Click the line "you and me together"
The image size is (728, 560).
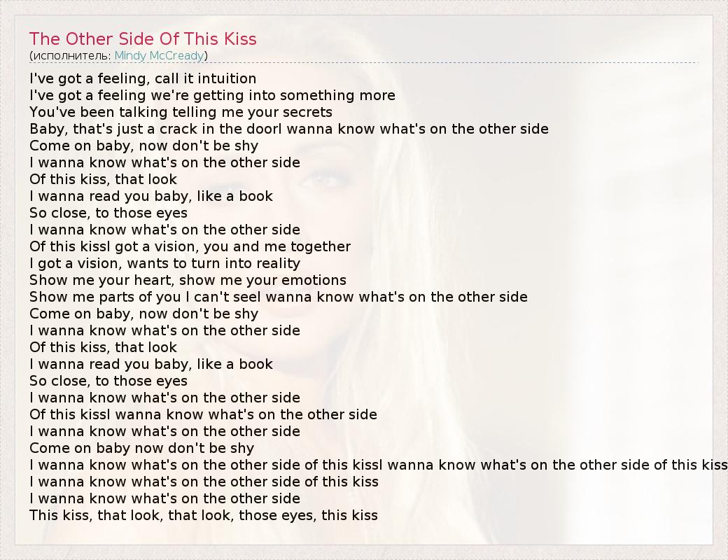point(190,246)
